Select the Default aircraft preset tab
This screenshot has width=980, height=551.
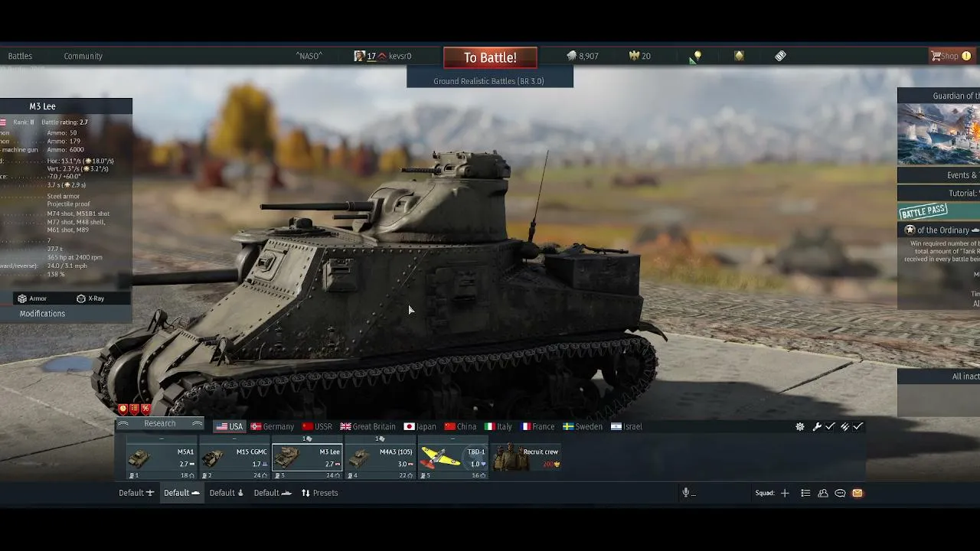pyautogui.click(x=136, y=493)
